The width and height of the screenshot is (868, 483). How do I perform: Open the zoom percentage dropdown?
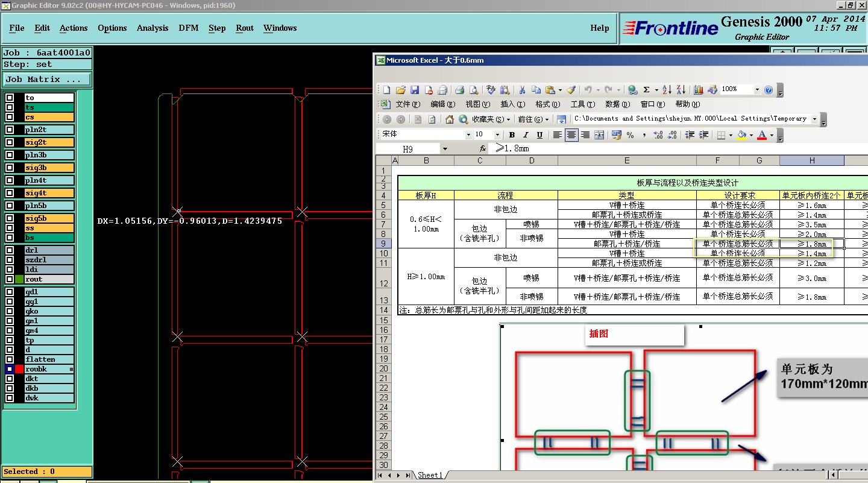click(757, 89)
